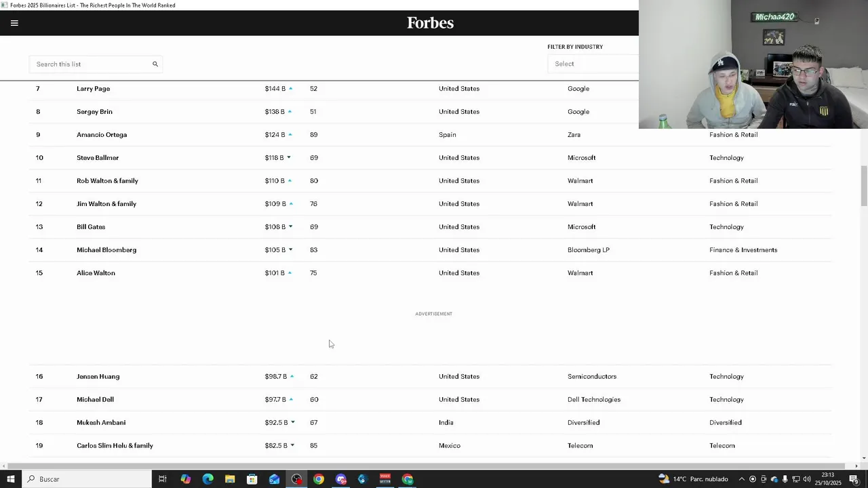Viewport: 868px width, 488px height.
Task: Select Alice Walton in the list
Action: click(x=96, y=273)
